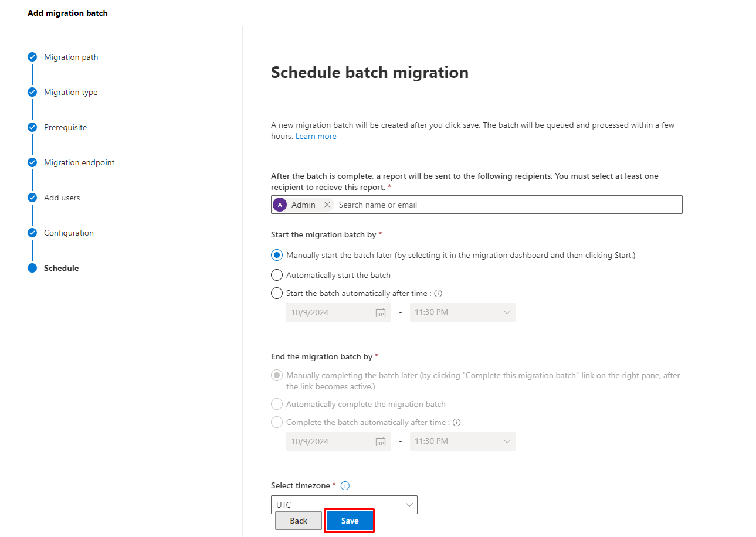The height and width of the screenshot is (537, 756).
Task: Click the Add users step checkmark icon
Action: (32, 198)
